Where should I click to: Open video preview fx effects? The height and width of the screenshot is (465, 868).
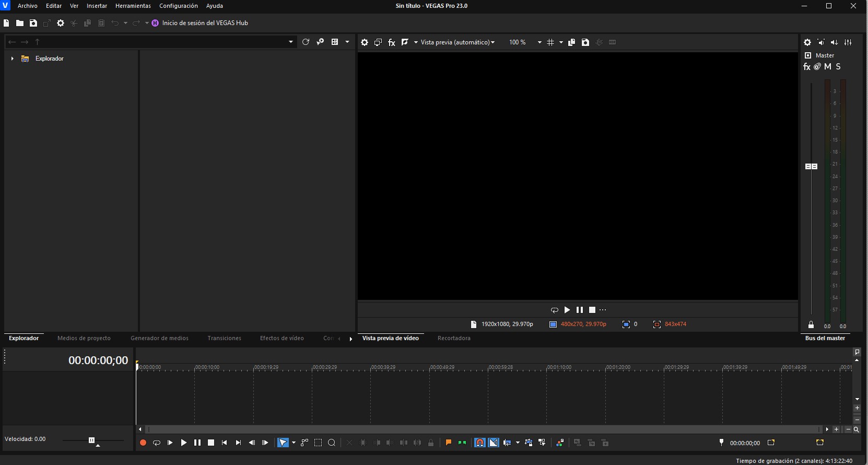pos(392,42)
